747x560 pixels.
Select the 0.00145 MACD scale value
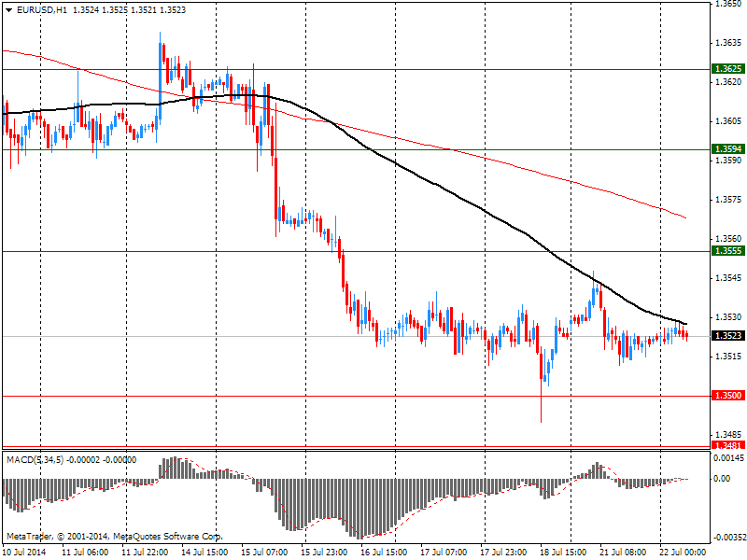pos(728,458)
